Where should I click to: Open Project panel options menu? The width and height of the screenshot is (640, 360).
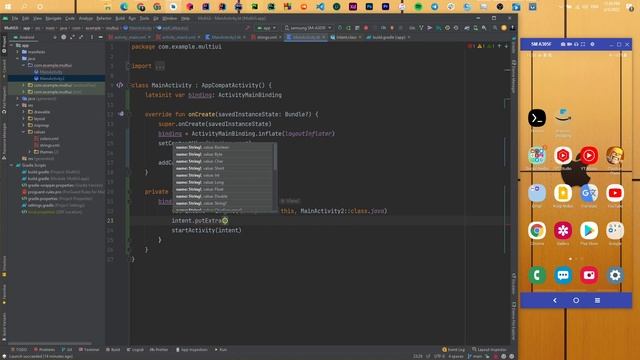point(92,37)
